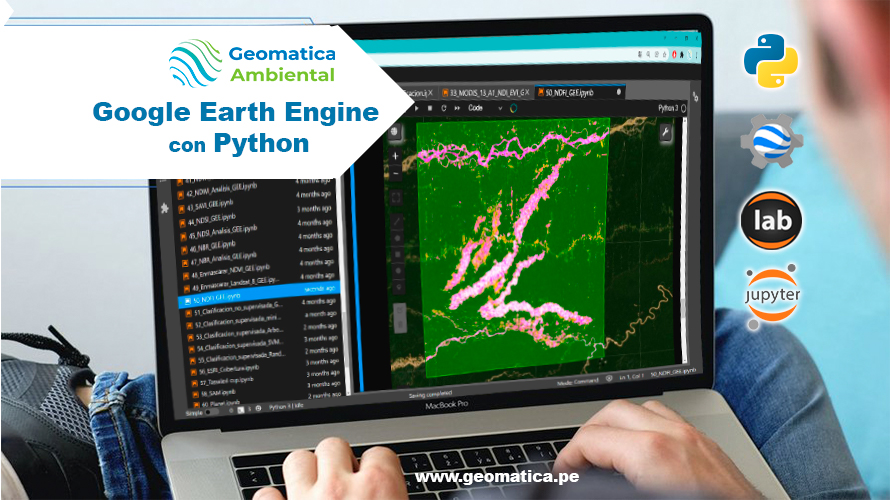Restart the notebook kernel
The height and width of the screenshot is (500, 890).
coord(443,107)
